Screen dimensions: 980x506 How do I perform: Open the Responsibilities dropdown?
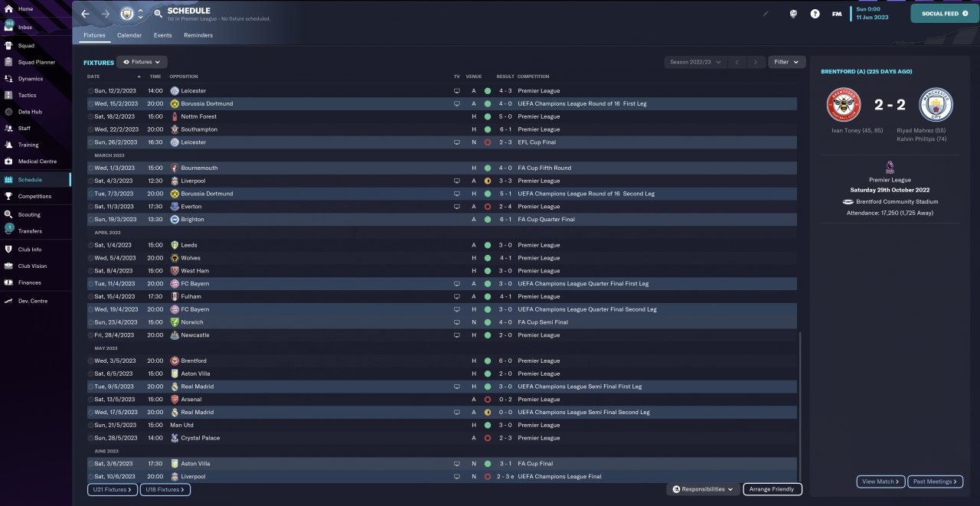pyautogui.click(x=703, y=489)
